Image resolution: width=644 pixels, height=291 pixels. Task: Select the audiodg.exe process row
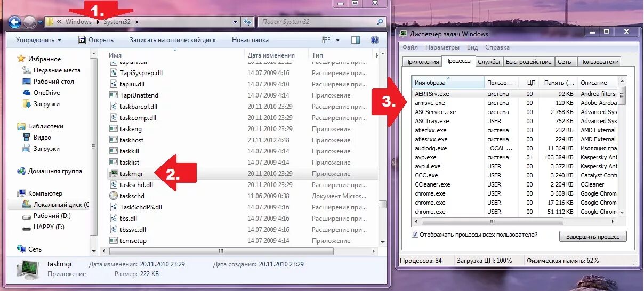coord(514,148)
